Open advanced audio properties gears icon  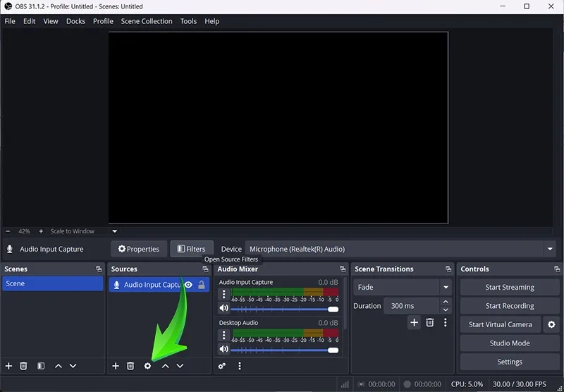222,366
